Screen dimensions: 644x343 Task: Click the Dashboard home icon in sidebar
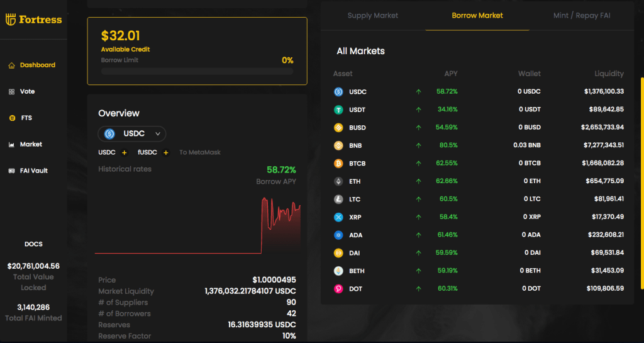(11, 65)
